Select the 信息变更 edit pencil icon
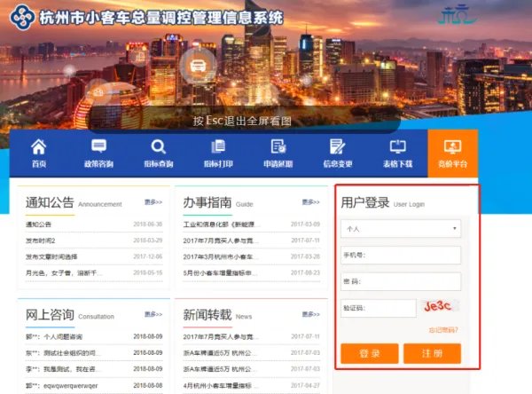 tap(338, 146)
